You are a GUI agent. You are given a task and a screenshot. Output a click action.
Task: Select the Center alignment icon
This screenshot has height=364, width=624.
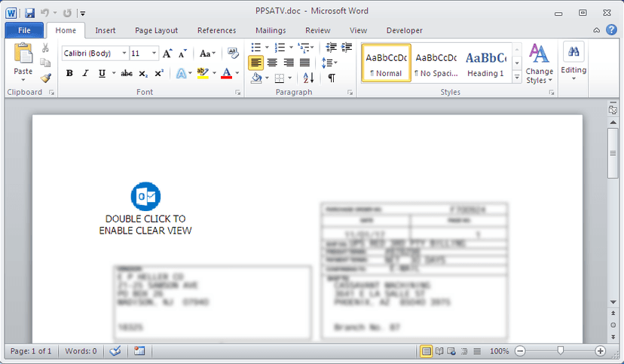point(272,63)
